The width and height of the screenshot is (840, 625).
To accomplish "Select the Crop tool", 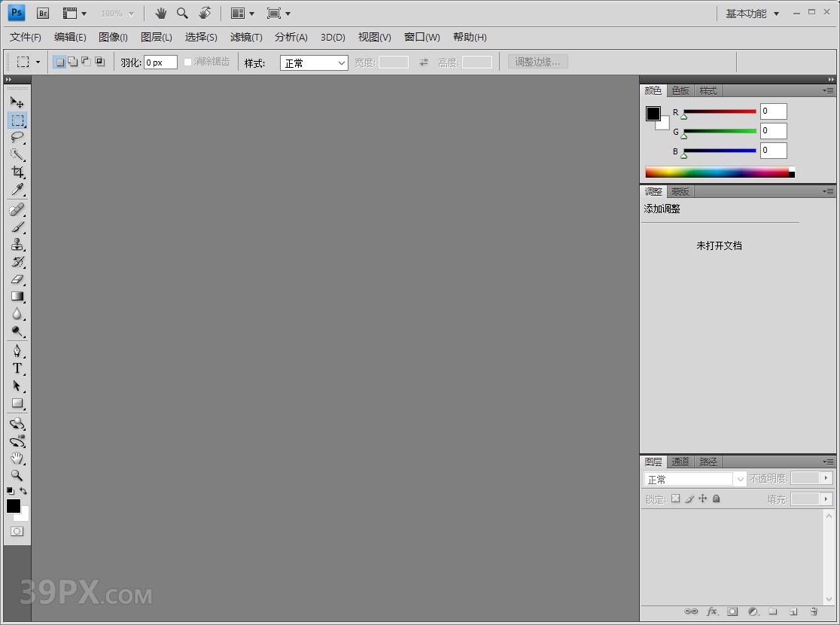I will point(17,171).
